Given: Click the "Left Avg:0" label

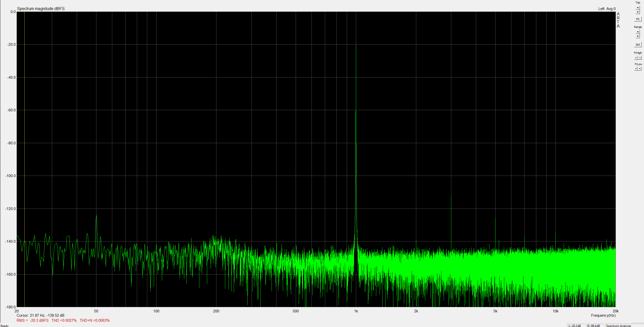Looking at the screenshot, I should pos(607,9).
